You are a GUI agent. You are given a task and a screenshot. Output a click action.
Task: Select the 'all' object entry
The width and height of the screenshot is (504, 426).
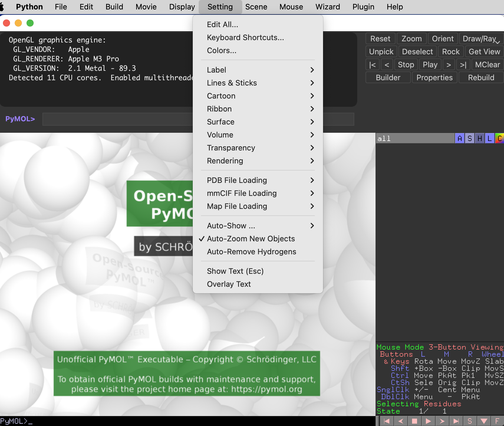(x=415, y=138)
